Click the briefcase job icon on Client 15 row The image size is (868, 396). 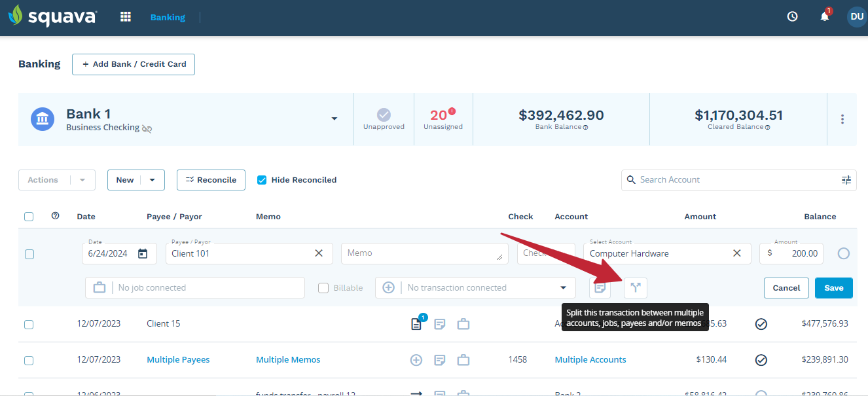(x=463, y=323)
